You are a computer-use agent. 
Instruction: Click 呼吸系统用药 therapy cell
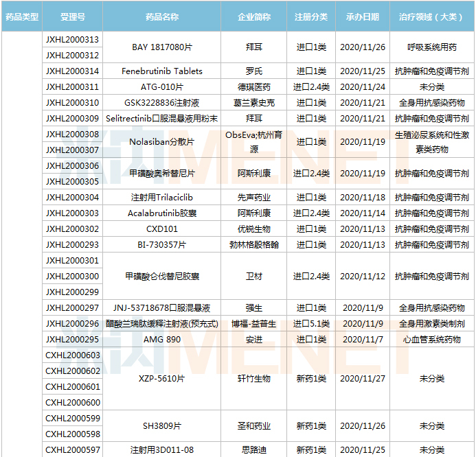coord(431,47)
